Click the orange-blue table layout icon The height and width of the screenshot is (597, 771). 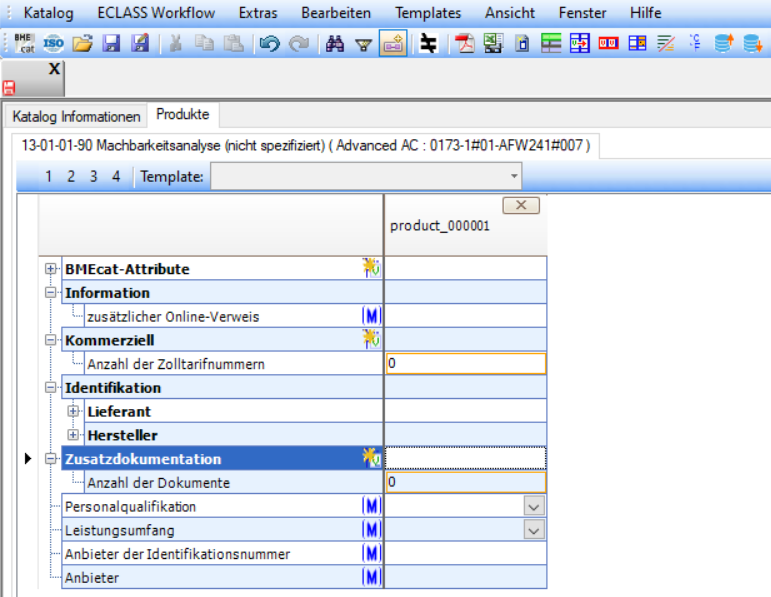point(637,43)
